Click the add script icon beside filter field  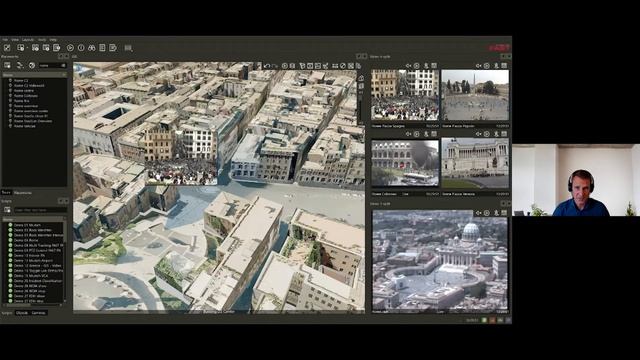pos(7,210)
